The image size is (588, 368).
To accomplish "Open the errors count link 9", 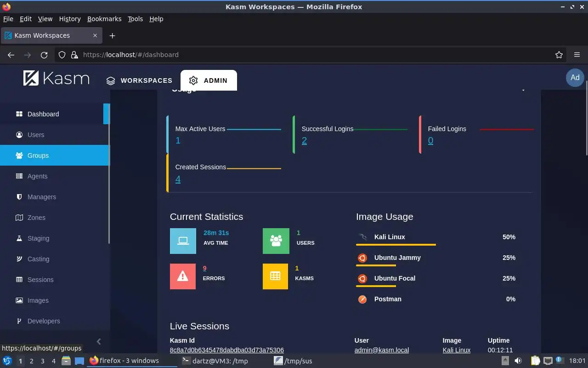I will (204, 268).
